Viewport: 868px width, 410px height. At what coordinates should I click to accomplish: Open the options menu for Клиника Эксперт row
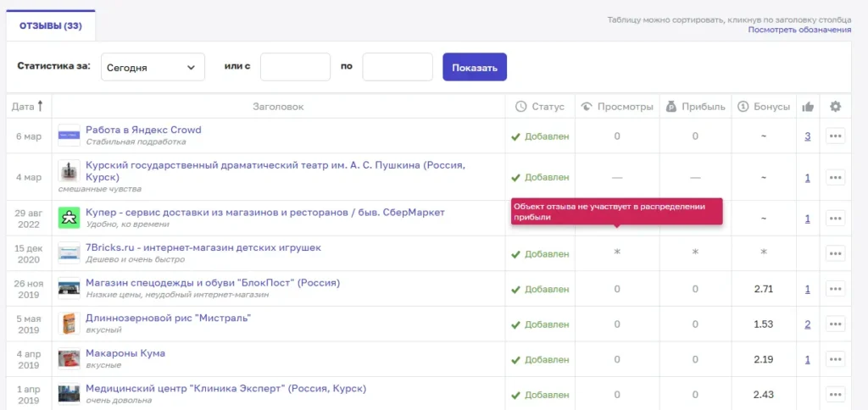[x=835, y=395]
